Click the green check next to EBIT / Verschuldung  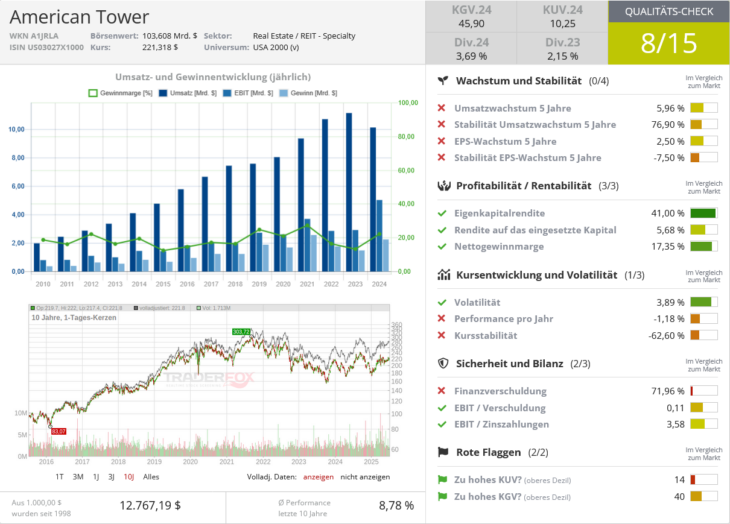[x=442, y=408]
